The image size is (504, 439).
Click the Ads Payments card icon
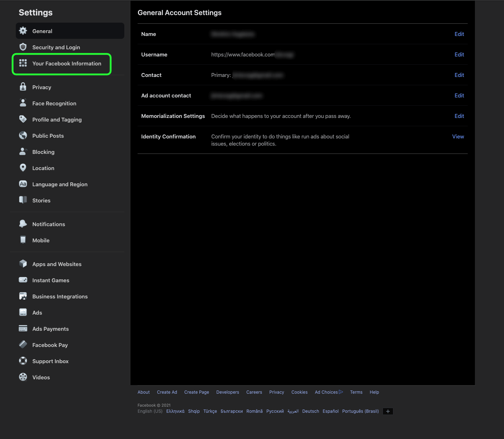23,329
